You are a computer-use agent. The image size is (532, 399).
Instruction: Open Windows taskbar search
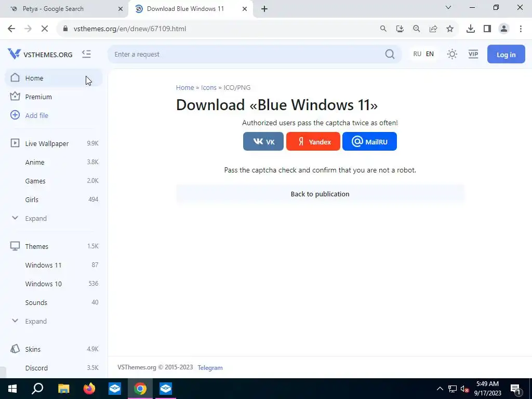click(x=37, y=389)
